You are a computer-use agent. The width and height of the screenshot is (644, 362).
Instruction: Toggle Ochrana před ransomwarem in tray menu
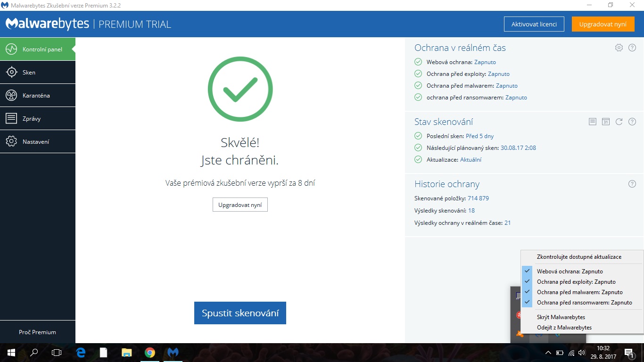(584, 303)
